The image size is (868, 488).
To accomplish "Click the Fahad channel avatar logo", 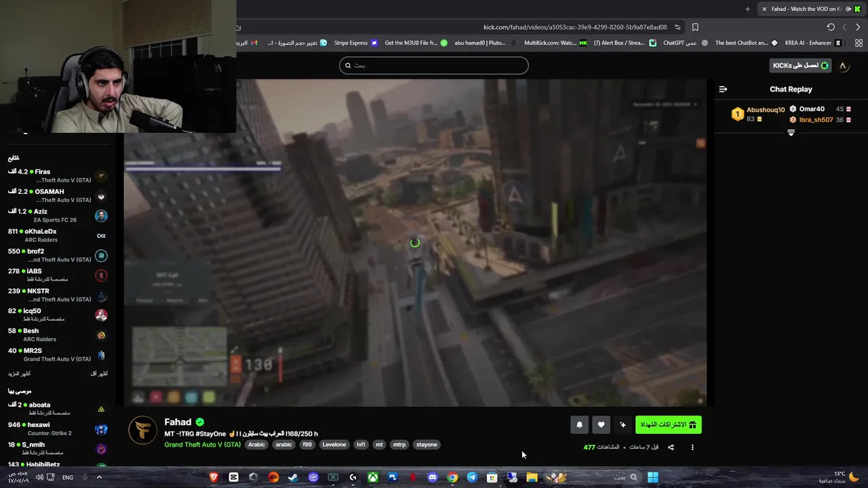I will coord(143,430).
